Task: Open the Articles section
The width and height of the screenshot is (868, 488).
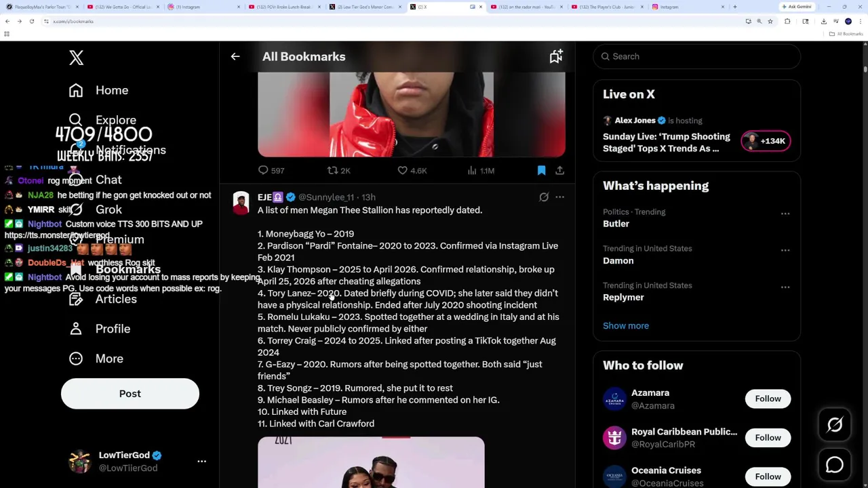Action: pyautogui.click(x=102, y=299)
